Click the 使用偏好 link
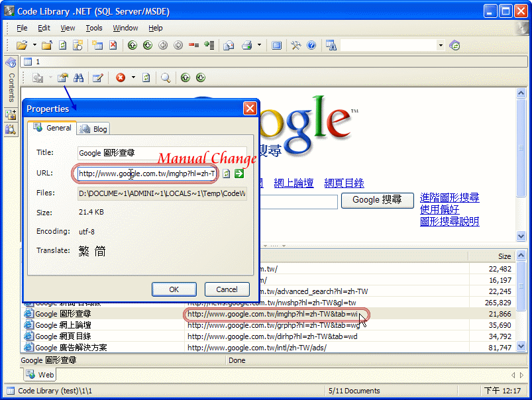Viewport: 532px width, 400px height. [440, 209]
